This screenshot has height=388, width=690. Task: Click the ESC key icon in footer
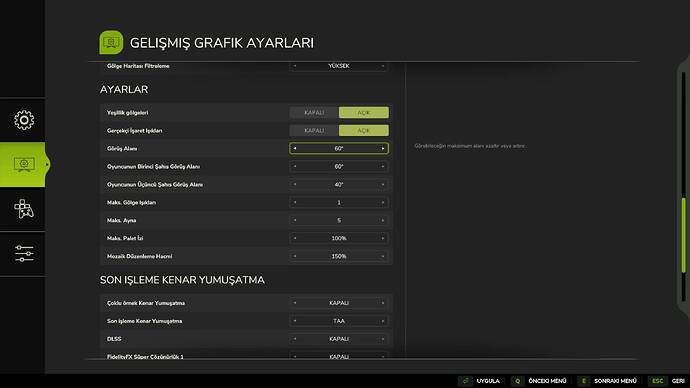657,381
